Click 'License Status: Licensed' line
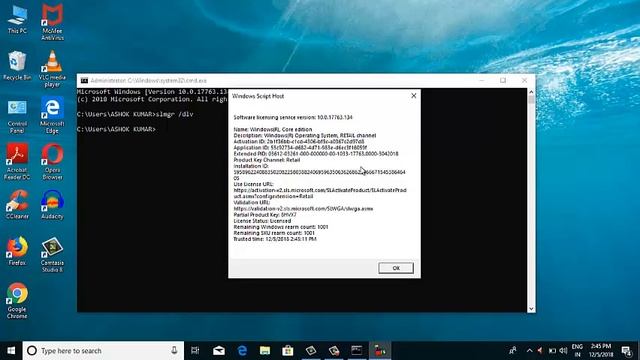Image resolution: width=640 pixels, height=360 pixels. (262, 221)
